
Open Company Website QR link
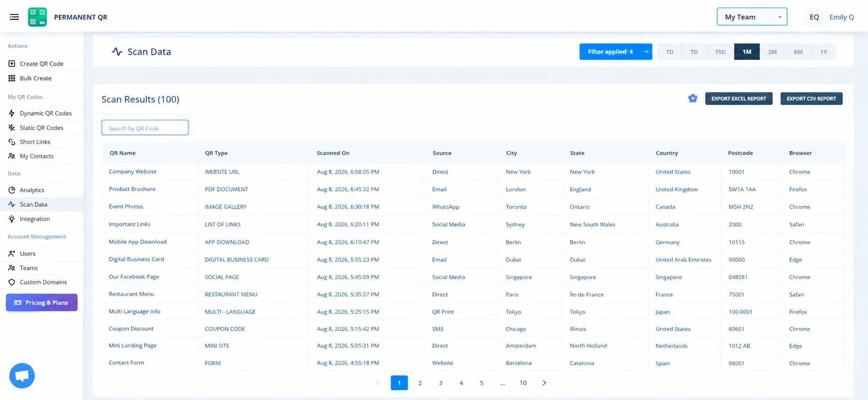coord(133,172)
